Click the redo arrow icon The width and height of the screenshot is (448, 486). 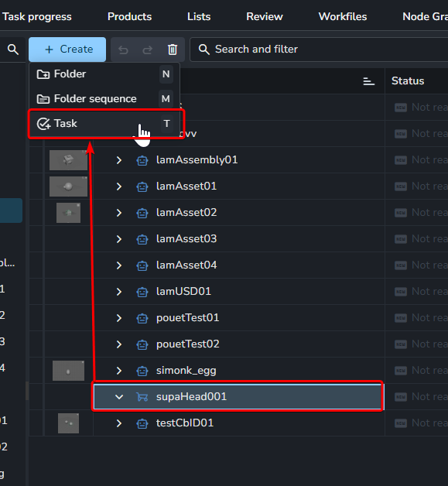click(148, 50)
